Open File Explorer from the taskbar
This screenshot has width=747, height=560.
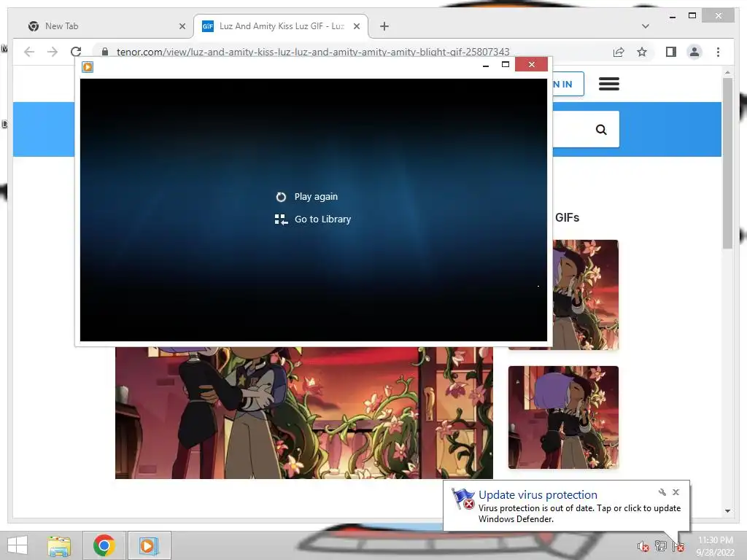[x=59, y=545]
